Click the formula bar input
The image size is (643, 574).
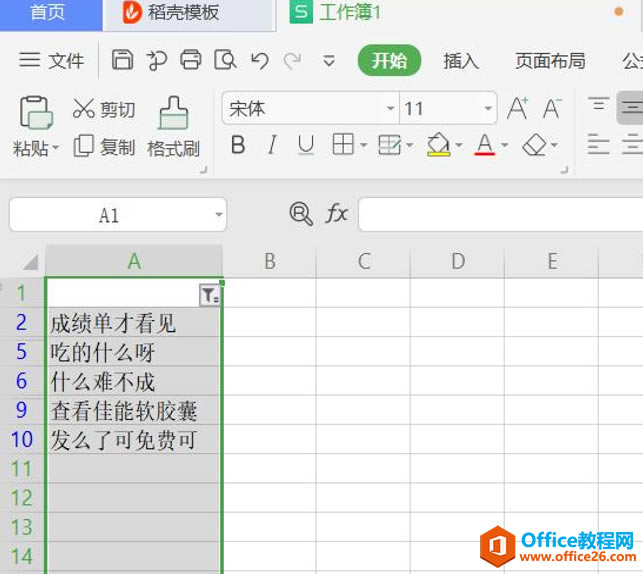pos(501,214)
